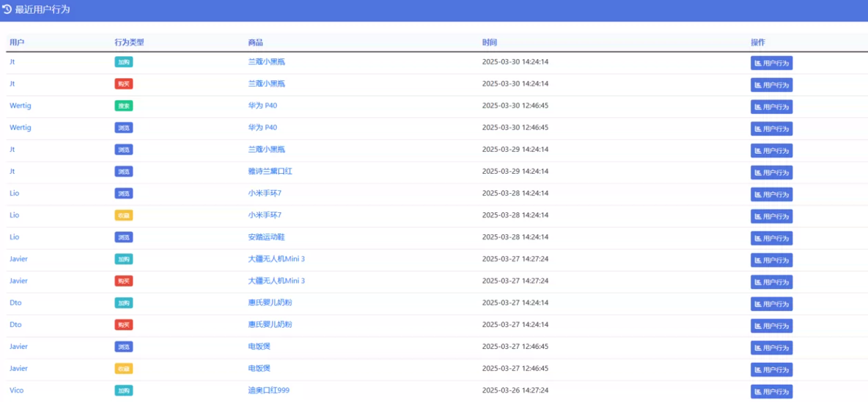Screen dimensions: 868x402
Task: Click the 行为类型 column header
Action: click(x=129, y=42)
